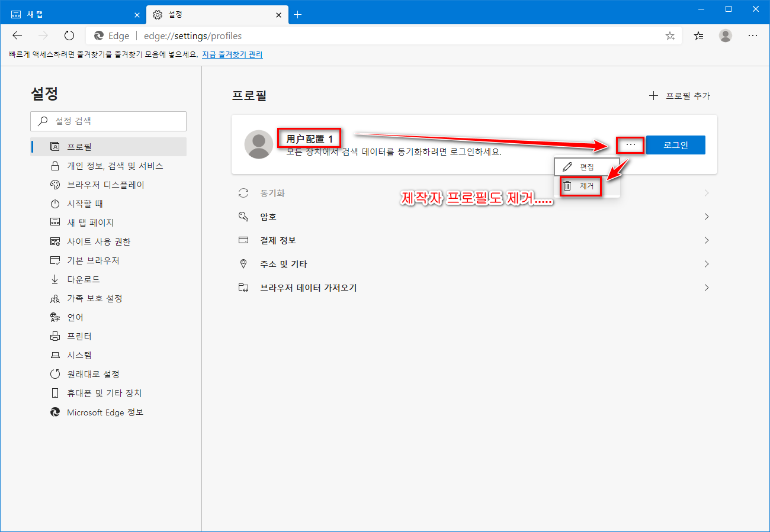Viewport: 770px width, 532px height.
Task: Switch to the 설정 tab
Action: (217, 15)
